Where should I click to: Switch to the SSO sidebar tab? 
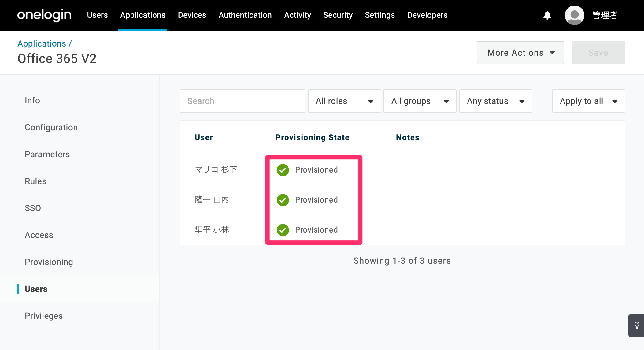click(x=33, y=208)
